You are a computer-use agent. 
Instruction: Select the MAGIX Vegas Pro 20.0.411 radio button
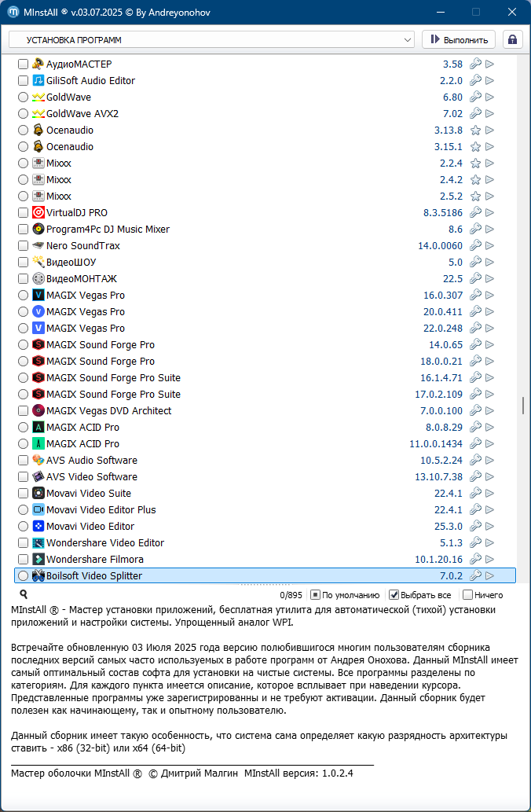pos(23,312)
